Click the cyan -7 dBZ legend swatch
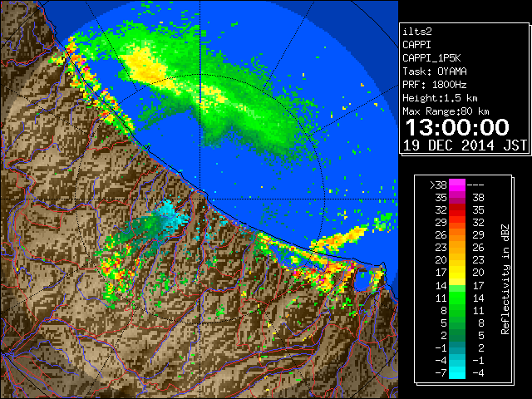 click(x=457, y=372)
